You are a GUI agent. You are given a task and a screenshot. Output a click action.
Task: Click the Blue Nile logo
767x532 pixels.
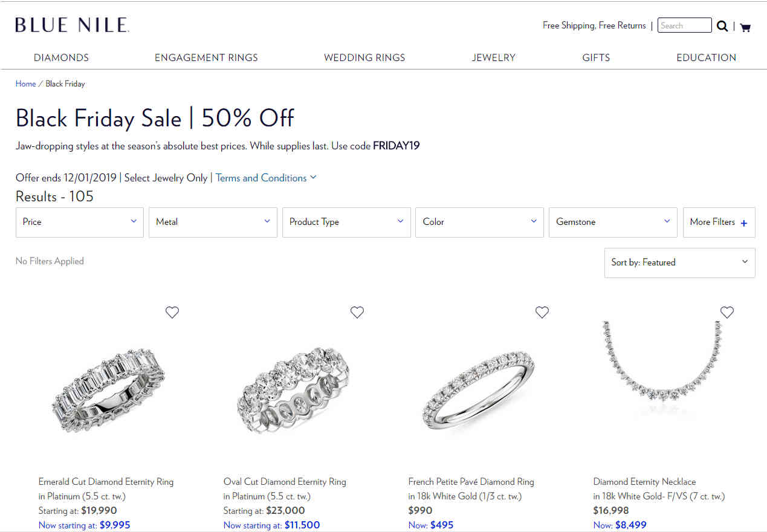(x=73, y=25)
